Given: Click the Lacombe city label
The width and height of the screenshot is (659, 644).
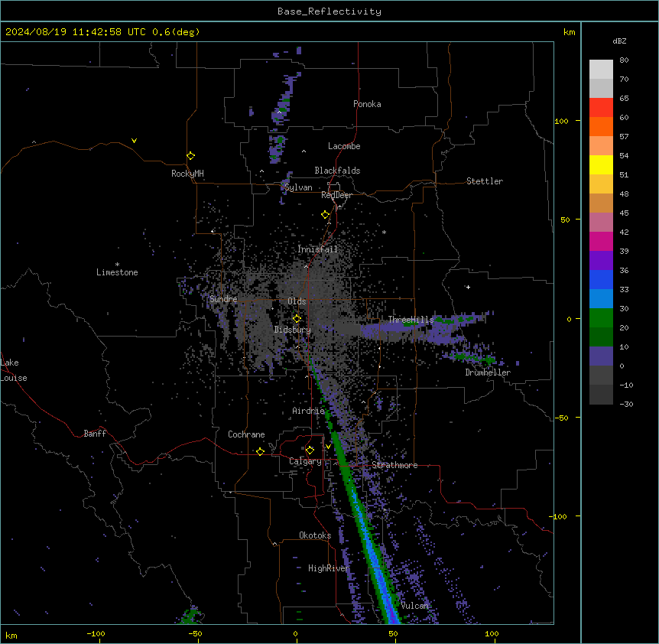Looking at the screenshot, I should tap(344, 146).
